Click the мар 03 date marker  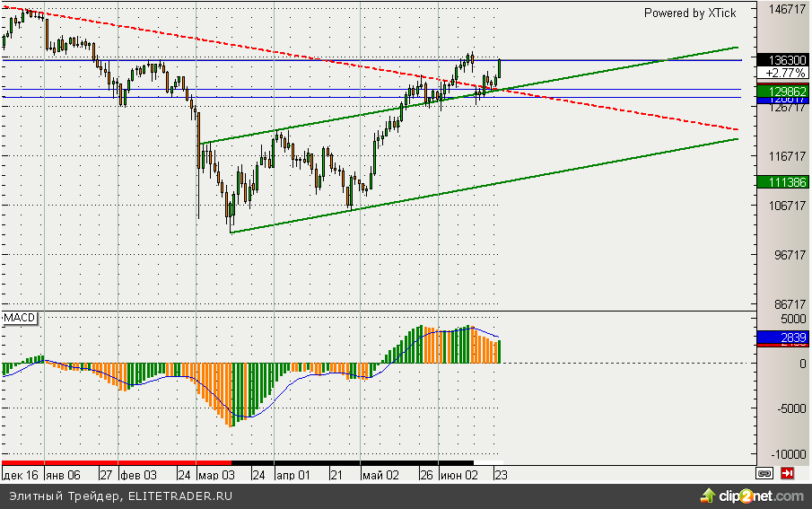coord(215,474)
